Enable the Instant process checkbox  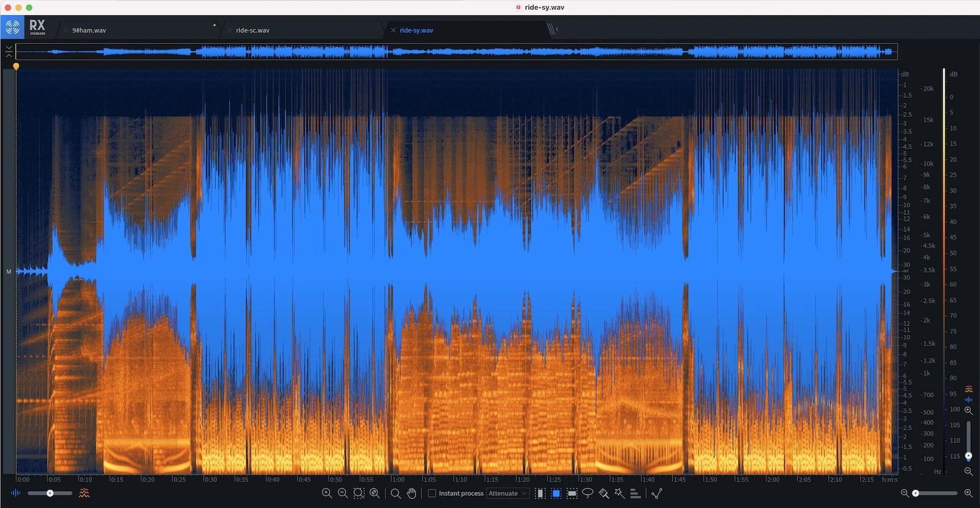coord(432,493)
